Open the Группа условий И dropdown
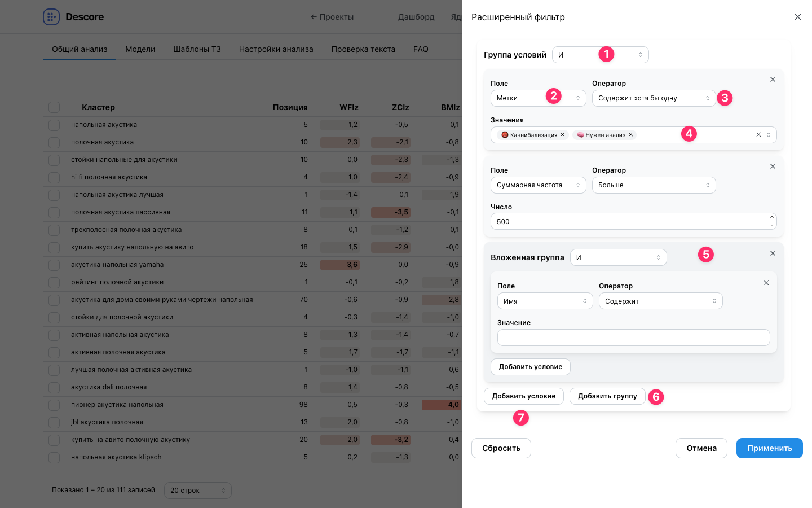This screenshot has height=508, width=812. click(x=601, y=55)
